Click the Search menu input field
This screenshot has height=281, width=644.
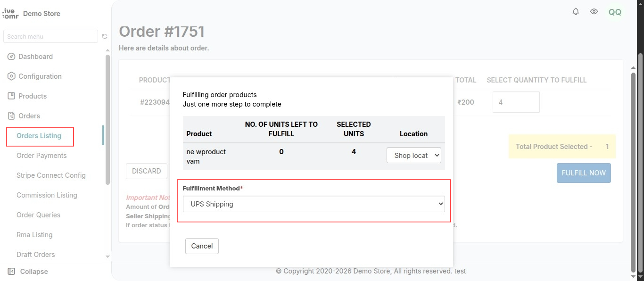pyautogui.click(x=50, y=36)
